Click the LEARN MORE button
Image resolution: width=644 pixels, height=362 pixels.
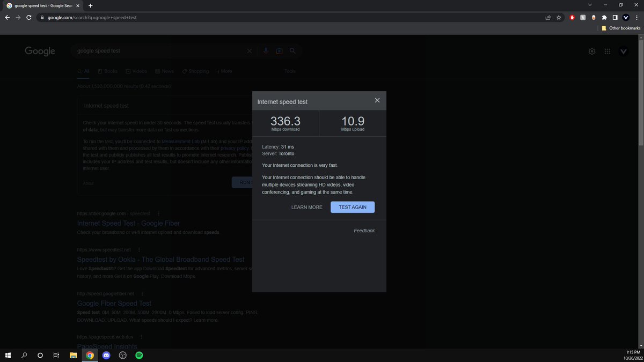click(x=307, y=207)
